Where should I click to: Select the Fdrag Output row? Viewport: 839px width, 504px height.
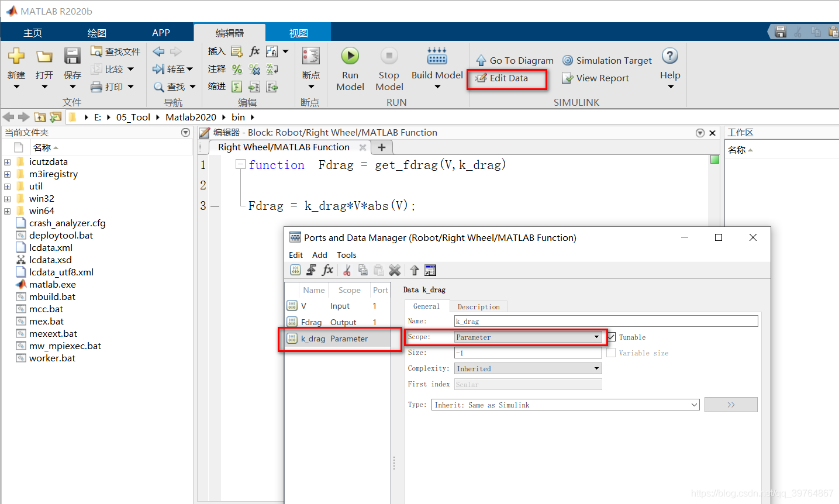click(x=338, y=322)
